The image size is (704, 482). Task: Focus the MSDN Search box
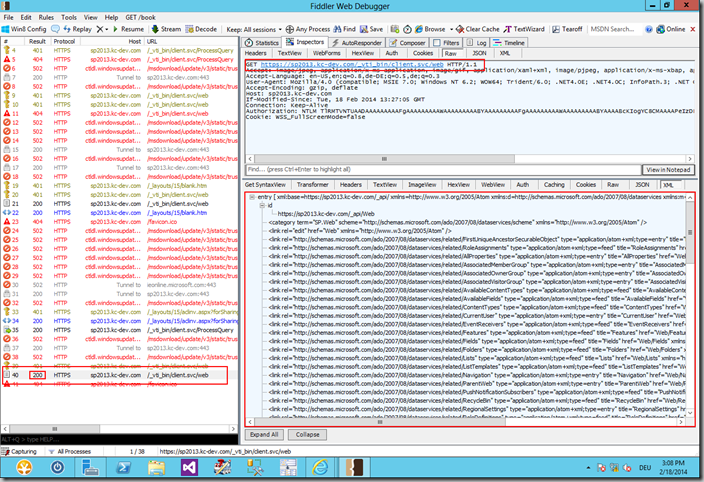coord(613,29)
